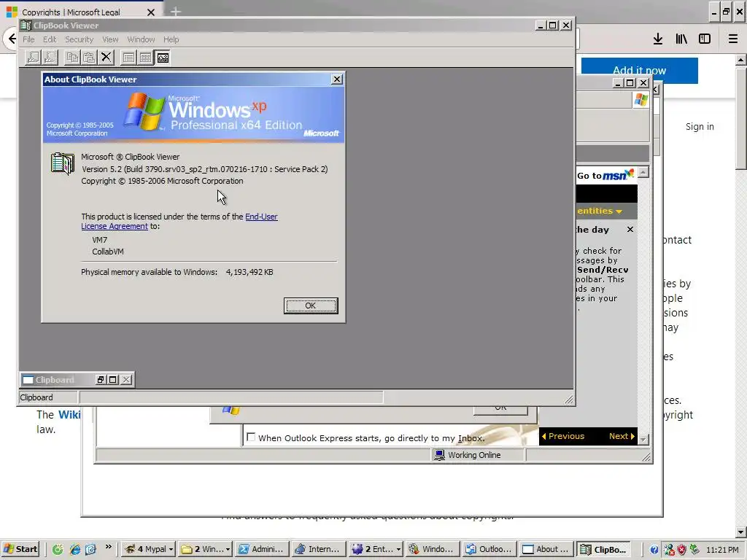The height and width of the screenshot is (560, 747).
Task: Switch to Admini... taskbar button
Action: pyautogui.click(x=263, y=550)
